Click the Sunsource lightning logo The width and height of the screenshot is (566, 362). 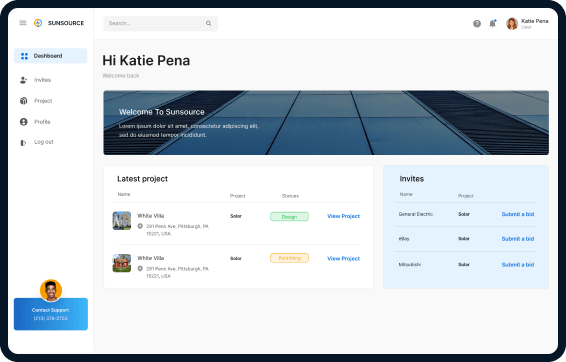click(38, 23)
